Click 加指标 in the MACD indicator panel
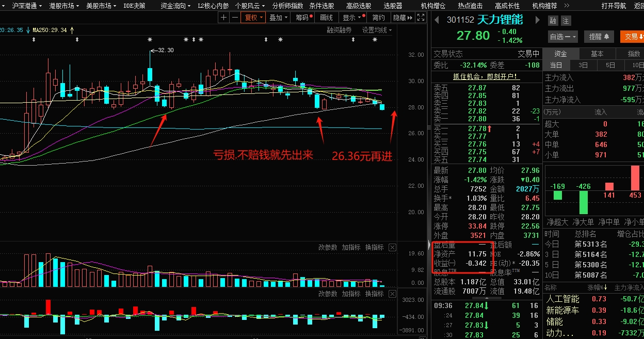Screen dimensions: 644x339 point(351,294)
